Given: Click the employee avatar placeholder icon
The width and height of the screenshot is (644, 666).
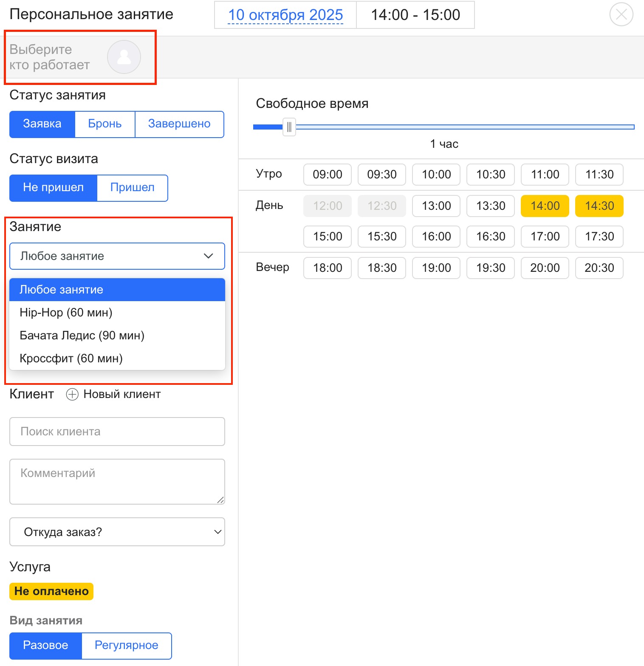Looking at the screenshot, I should pos(124,57).
